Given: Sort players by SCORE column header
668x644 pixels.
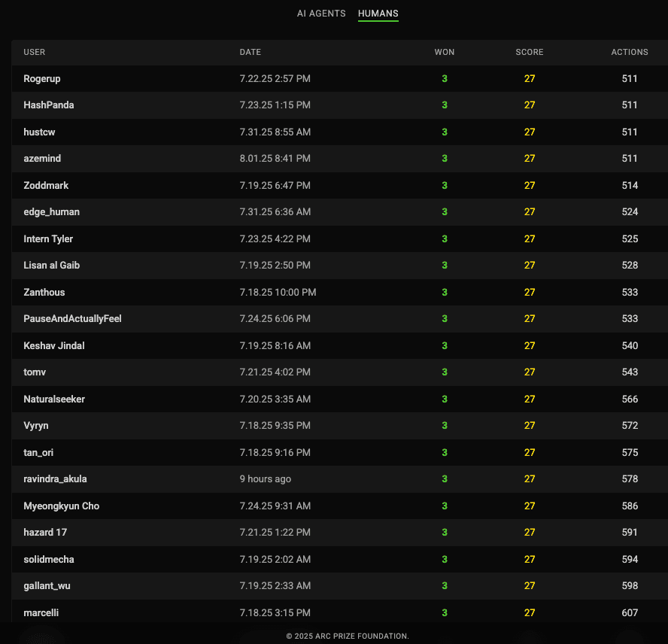Looking at the screenshot, I should tap(529, 52).
